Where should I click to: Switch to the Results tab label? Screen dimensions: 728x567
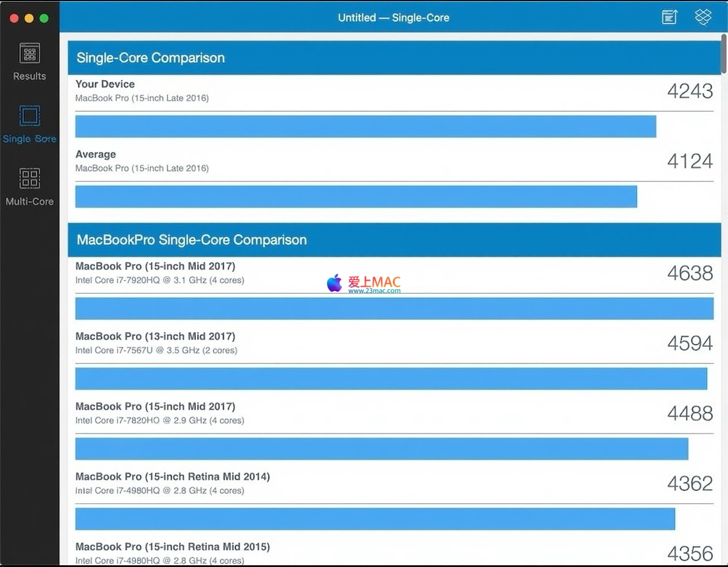click(29, 76)
